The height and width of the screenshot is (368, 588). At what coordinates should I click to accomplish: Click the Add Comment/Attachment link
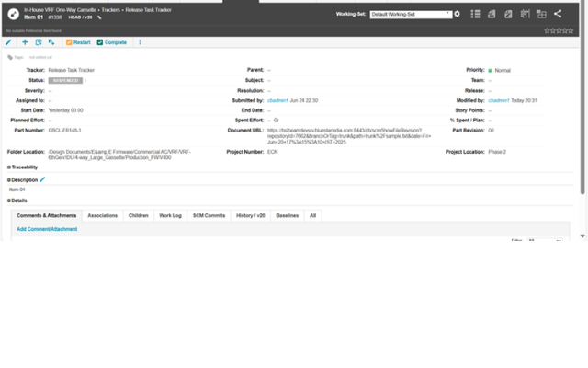47,229
